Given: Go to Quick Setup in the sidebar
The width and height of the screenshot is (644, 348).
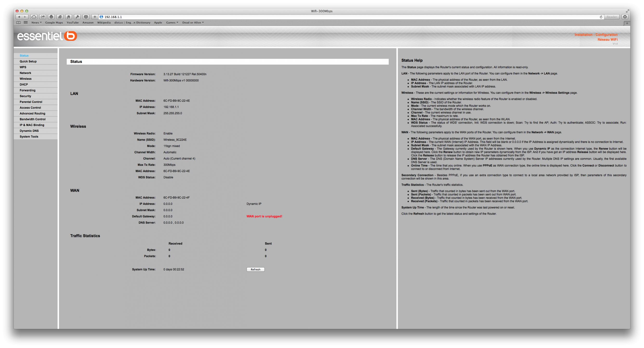Looking at the screenshot, I should [28, 61].
